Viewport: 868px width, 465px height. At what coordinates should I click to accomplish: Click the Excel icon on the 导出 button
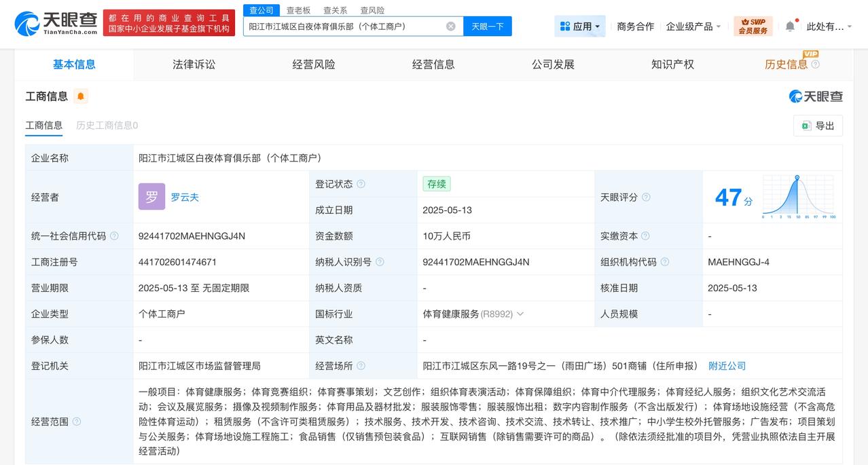805,126
